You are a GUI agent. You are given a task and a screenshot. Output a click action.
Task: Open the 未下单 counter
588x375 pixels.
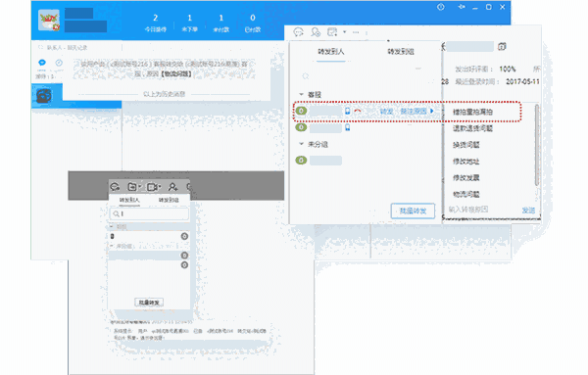point(190,23)
